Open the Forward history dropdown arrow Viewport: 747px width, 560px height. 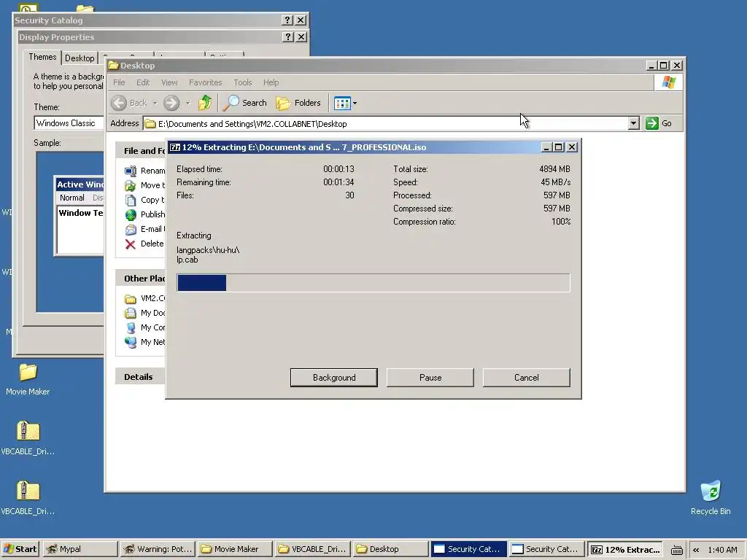tap(187, 103)
